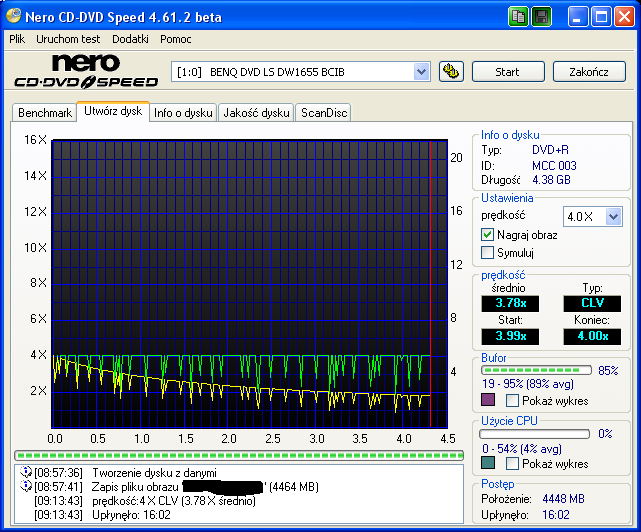
Task: Click the purple Bufor graph color swatch
Action: coord(488,400)
